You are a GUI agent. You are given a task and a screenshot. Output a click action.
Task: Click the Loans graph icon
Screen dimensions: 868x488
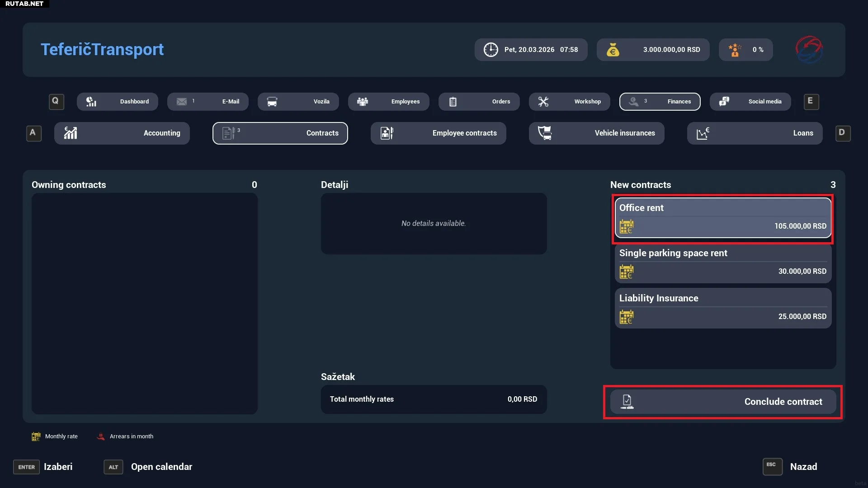tap(703, 133)
